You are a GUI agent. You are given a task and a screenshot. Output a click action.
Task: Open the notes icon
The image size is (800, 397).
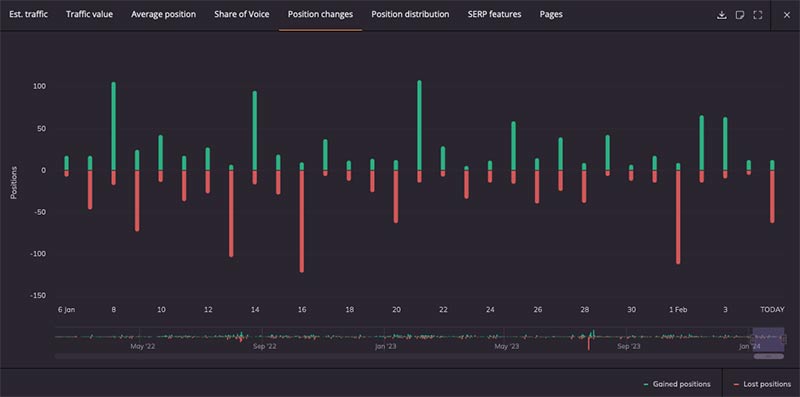tap(740, 15)
